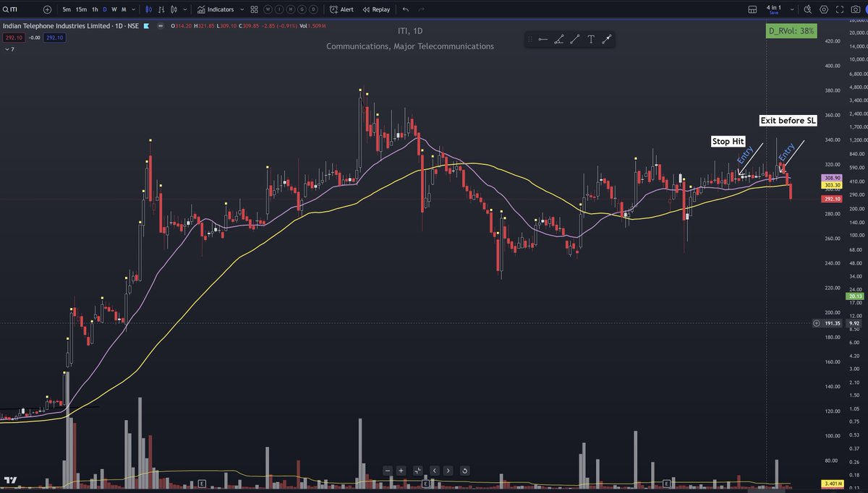Take a chart snapshot with camera icon
This screenshot has width=868, height=493.
pos(856,9)
